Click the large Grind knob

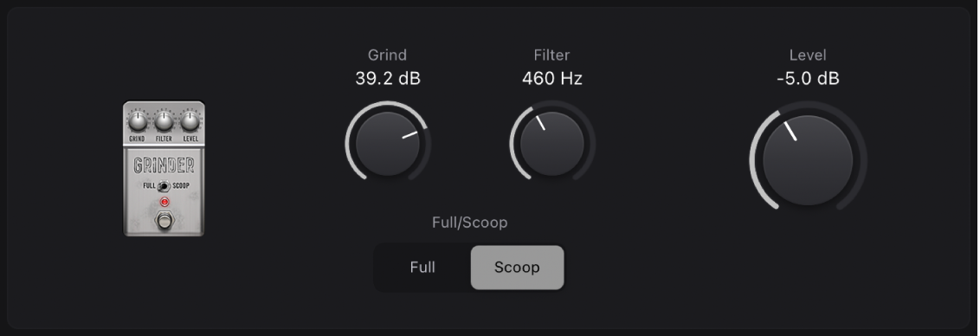[x=388, y=144]
